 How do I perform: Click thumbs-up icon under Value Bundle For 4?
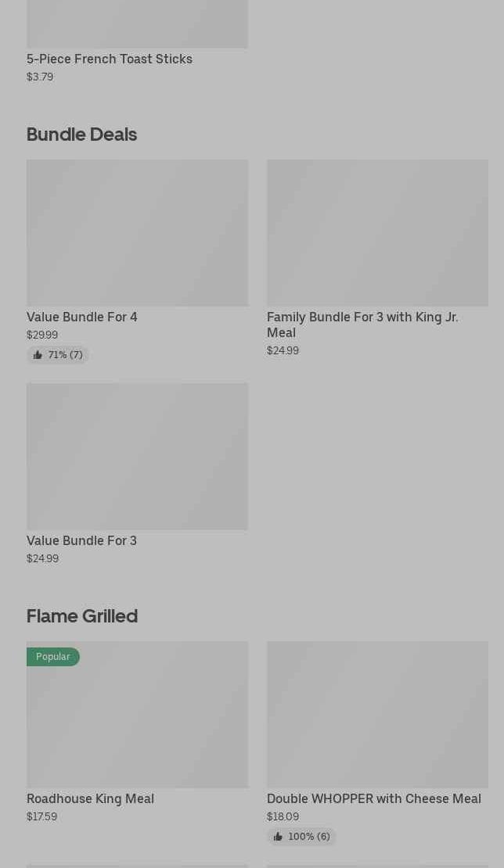(38, 355)
